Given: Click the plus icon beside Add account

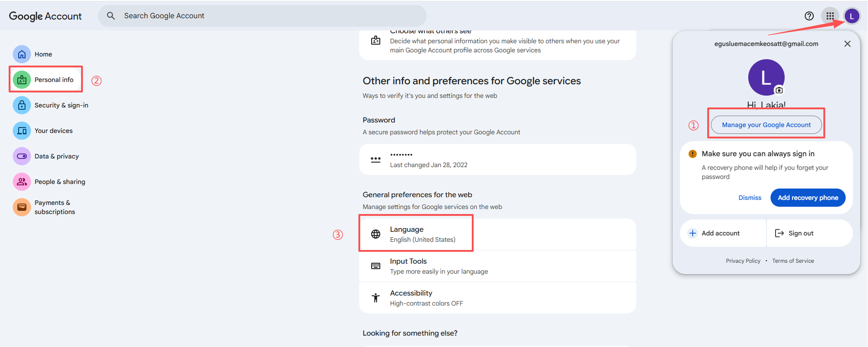Looking at the screenshot, I should [693, 233].
